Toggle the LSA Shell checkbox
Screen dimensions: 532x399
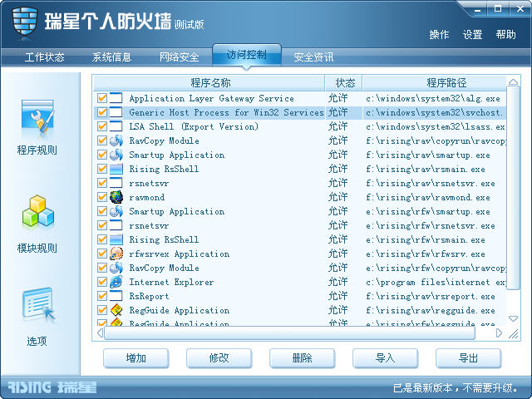(x=101, y=126)
